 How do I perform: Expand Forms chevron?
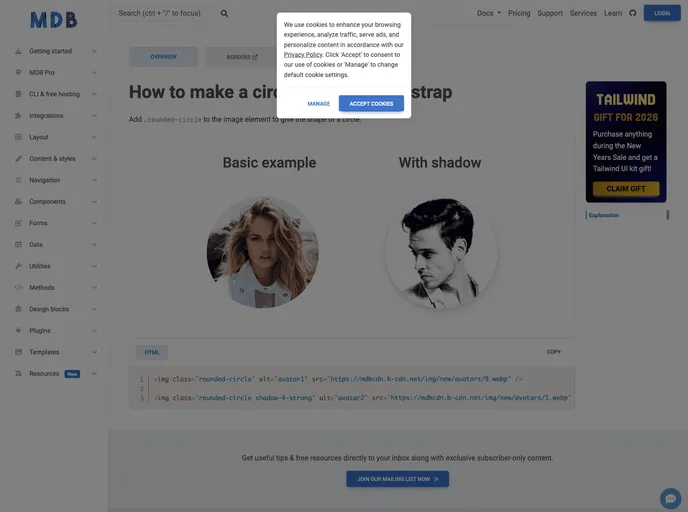point(94,223)
